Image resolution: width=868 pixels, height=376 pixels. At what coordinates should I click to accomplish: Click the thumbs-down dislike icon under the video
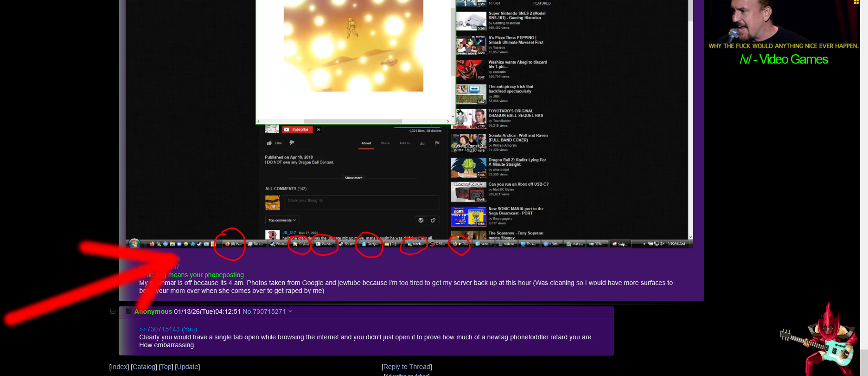click(292, 143)
